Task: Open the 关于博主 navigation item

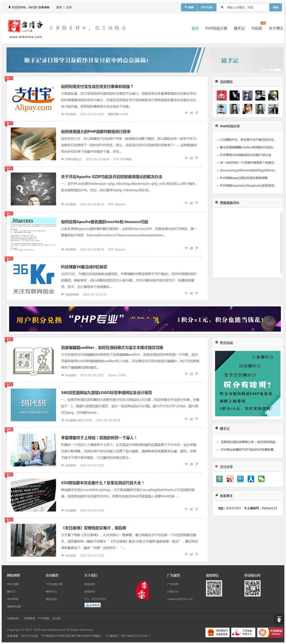Action: pyautogui.click(x=276, y=28)
